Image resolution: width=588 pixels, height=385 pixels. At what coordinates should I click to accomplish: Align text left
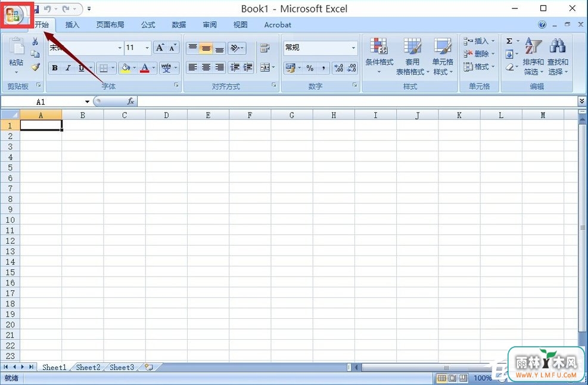click(x=193, y=67)
